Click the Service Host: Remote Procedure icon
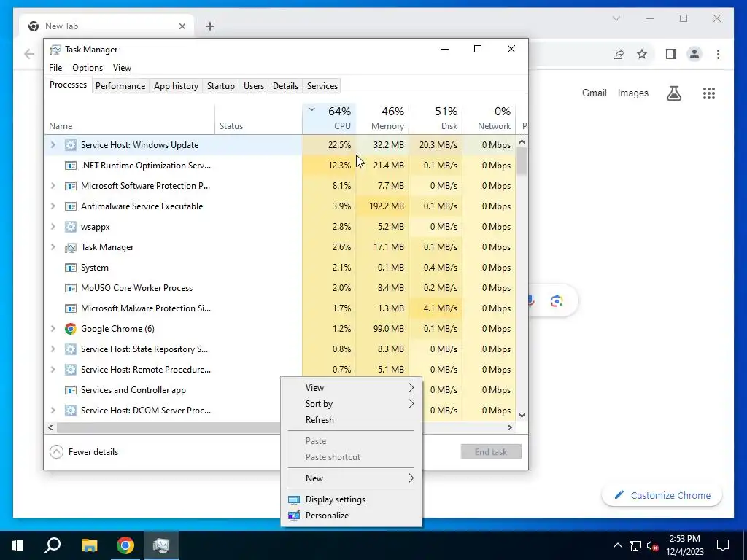The width and height of the screenshot is (747, 560). [71, 370]
